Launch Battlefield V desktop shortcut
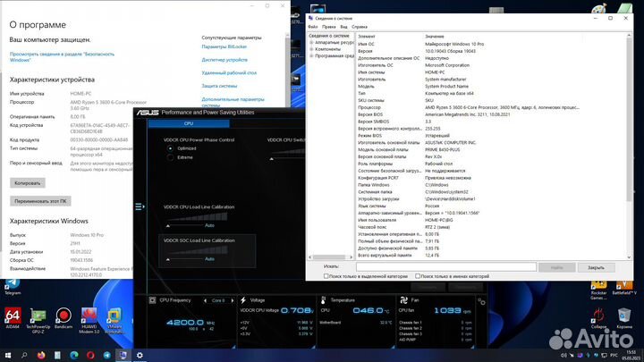Image resolution: width=644 pixels, height=362 pixels. coord(624,287)
